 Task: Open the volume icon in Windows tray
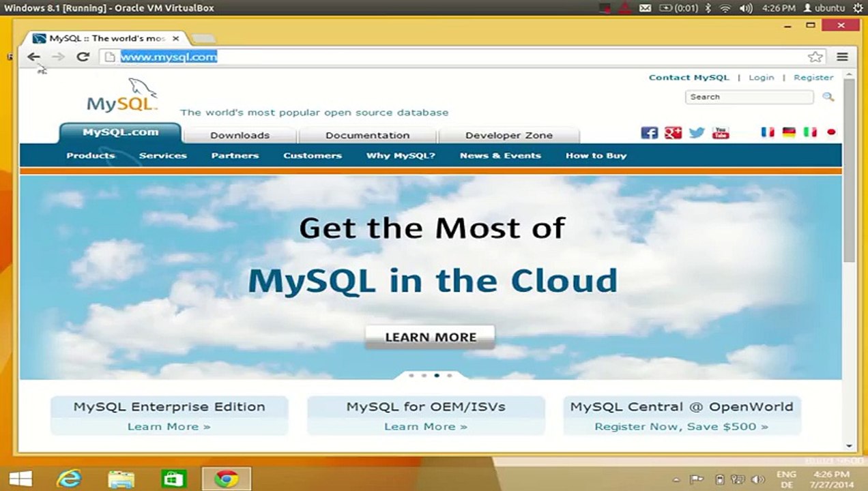757,479
